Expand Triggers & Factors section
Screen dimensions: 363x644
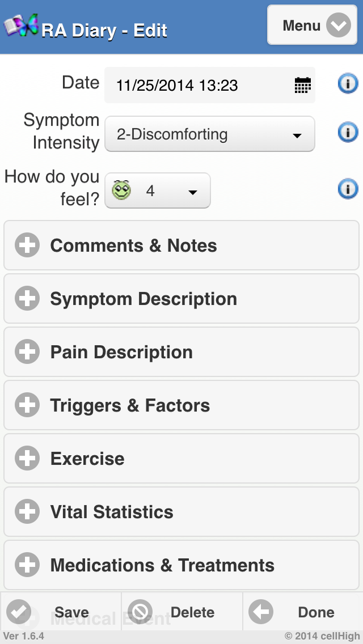pos(181,405)
